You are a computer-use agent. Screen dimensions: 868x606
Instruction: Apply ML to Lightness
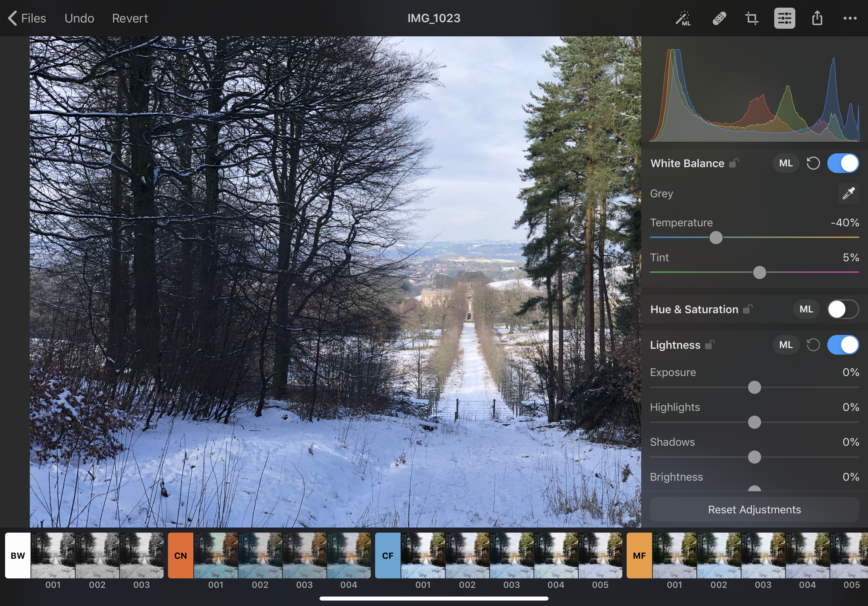[x=785, y=344]
